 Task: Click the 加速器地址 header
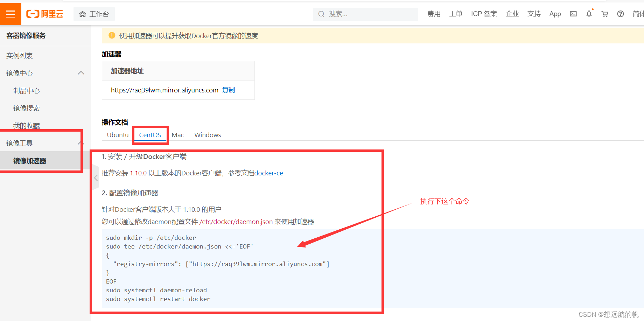(127, 71)
